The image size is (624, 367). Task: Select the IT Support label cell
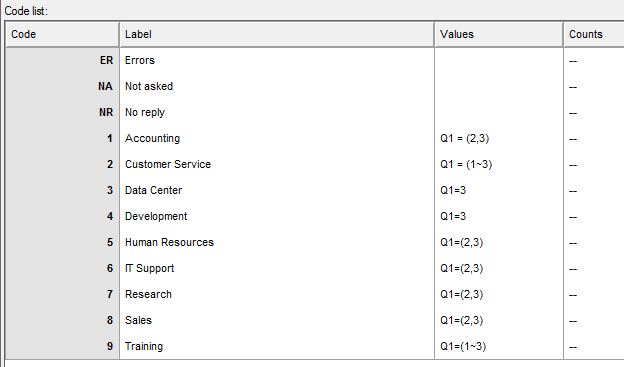(x=277, y=268)
